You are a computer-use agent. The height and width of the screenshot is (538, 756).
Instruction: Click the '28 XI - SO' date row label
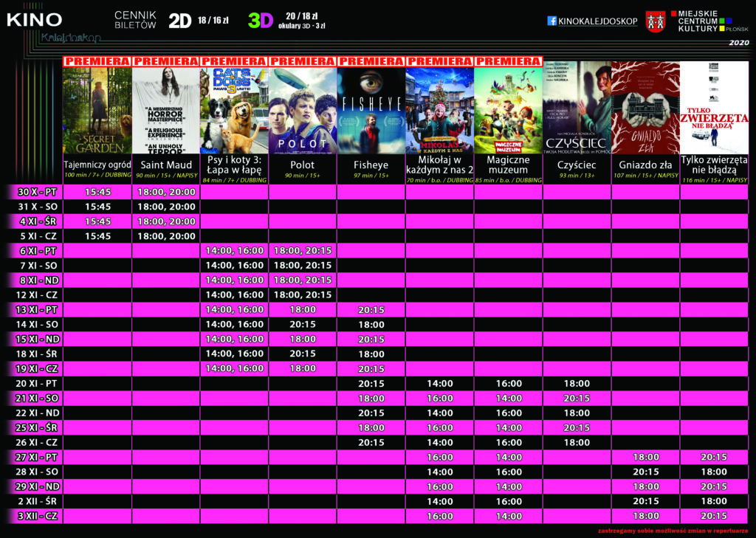37,472
